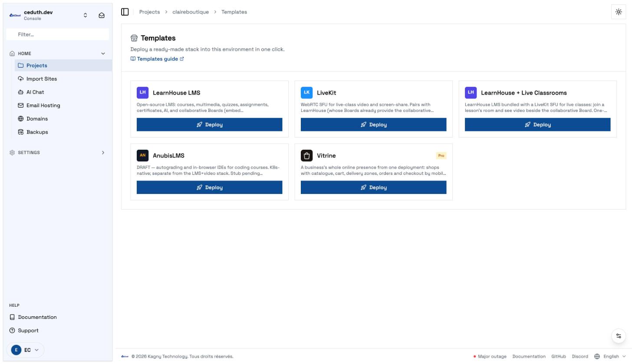The height and width of the screenshot is (364, 632).
Task: Open the GitHub footer link
Action: pos(559,357)
